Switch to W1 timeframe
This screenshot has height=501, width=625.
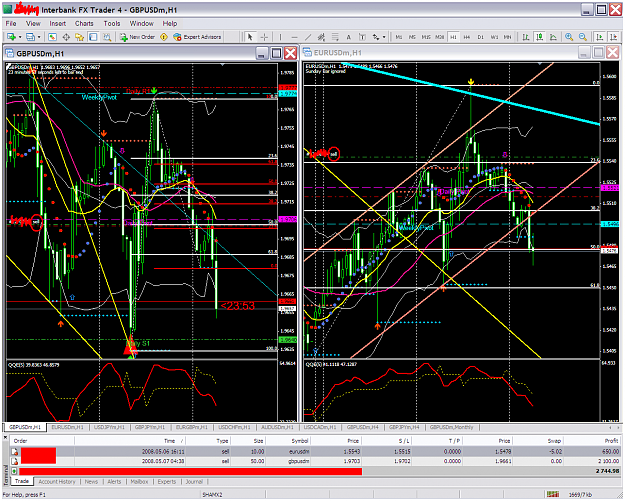pos(494,37)
